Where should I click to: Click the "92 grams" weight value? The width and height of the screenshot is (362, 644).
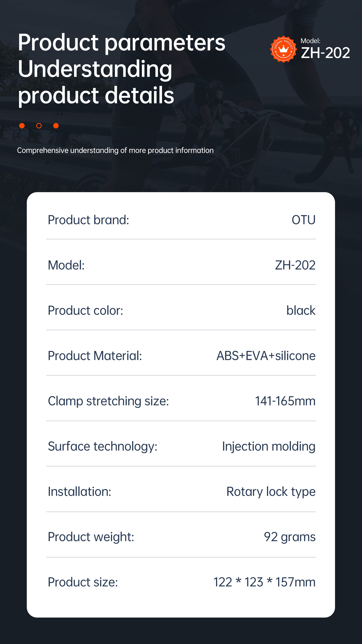tap(290, 537)
